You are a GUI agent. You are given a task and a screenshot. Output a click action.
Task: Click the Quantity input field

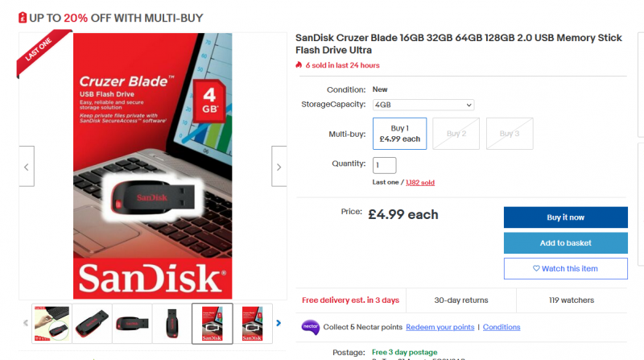click(x=385, y=165)
